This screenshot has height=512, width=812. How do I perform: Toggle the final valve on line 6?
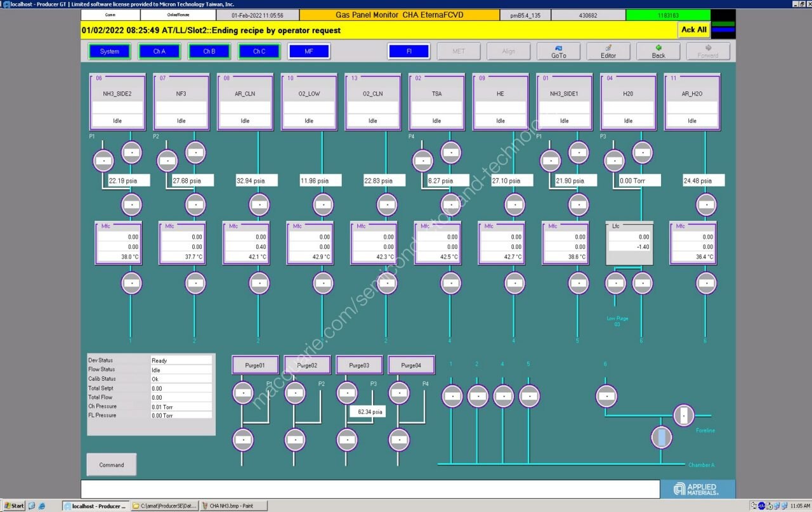[x=606, y=397]
